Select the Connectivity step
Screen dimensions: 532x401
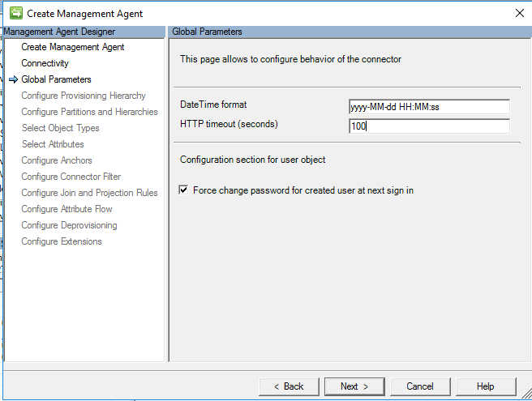[45, 63]
